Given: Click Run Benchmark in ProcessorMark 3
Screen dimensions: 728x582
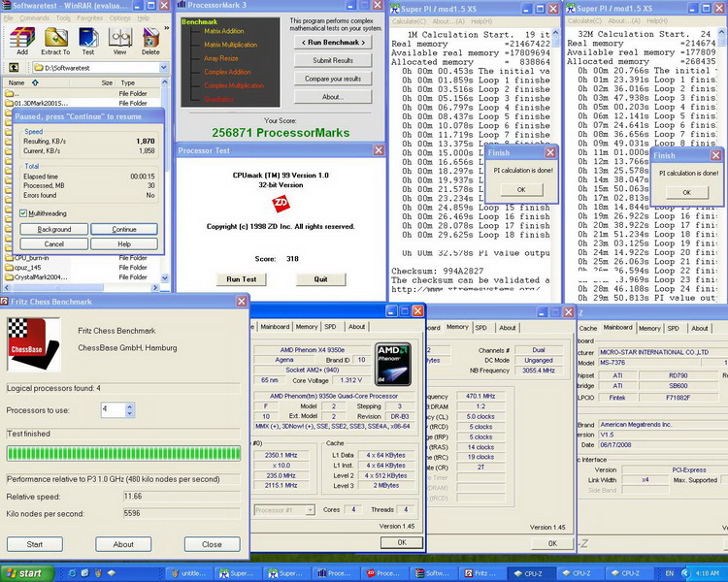Looking at the screenshot, I should 333,43.
